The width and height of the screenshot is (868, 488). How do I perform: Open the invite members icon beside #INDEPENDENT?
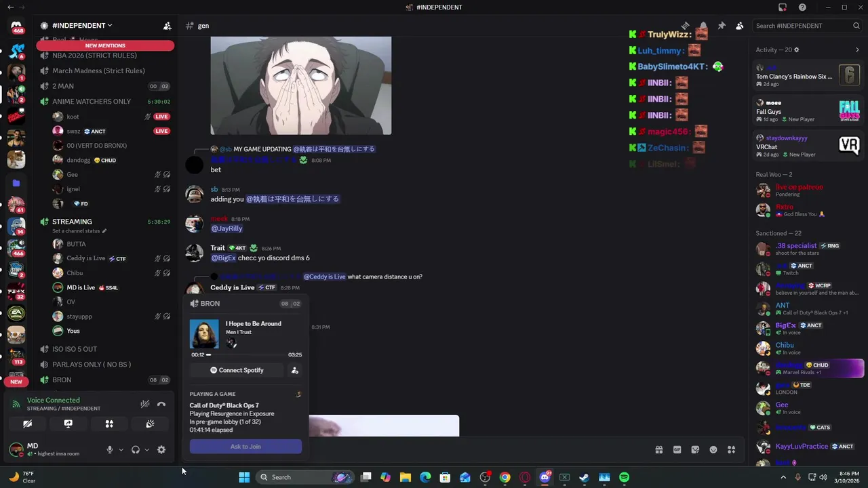click(x=167, y=26)
